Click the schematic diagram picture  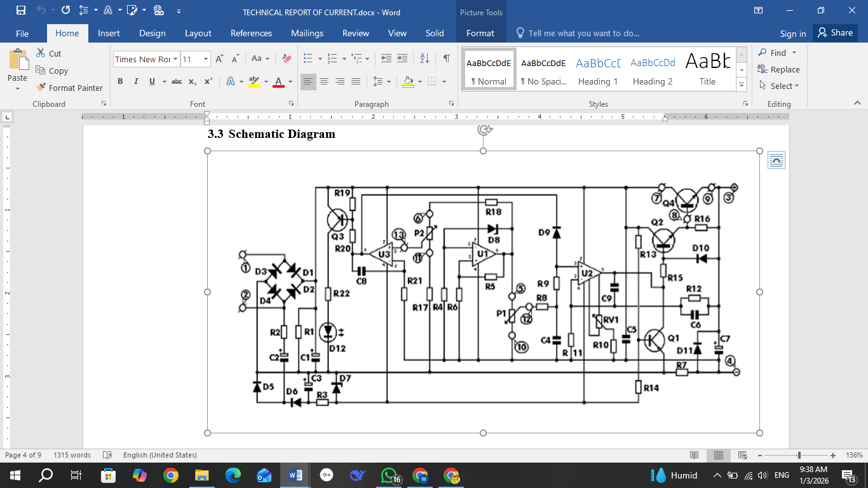pyautogui.click(x=484, y=292)
